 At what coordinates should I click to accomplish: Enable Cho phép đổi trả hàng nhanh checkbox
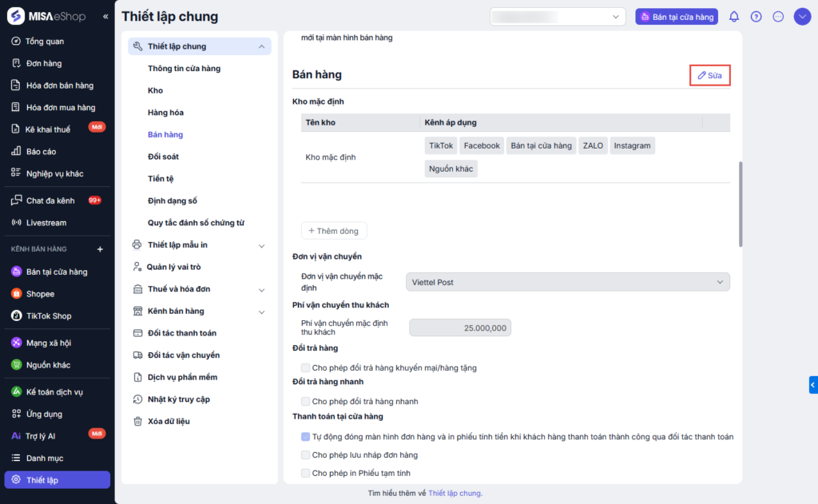[x=306, y=402]
